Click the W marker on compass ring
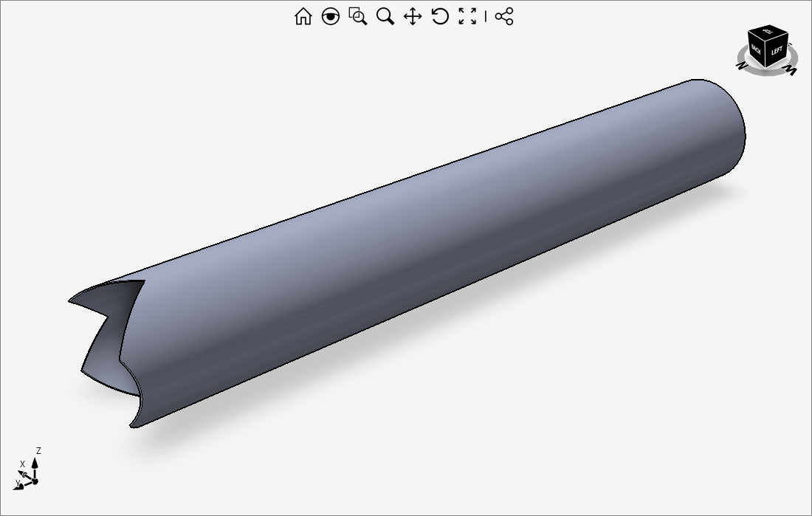The image size is (812, 516). (790, 71)
